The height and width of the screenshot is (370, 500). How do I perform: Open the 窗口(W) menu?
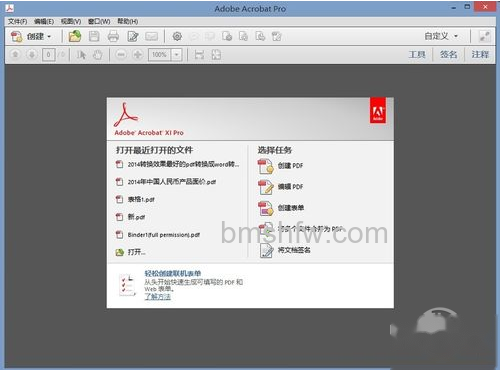[99, 21]
